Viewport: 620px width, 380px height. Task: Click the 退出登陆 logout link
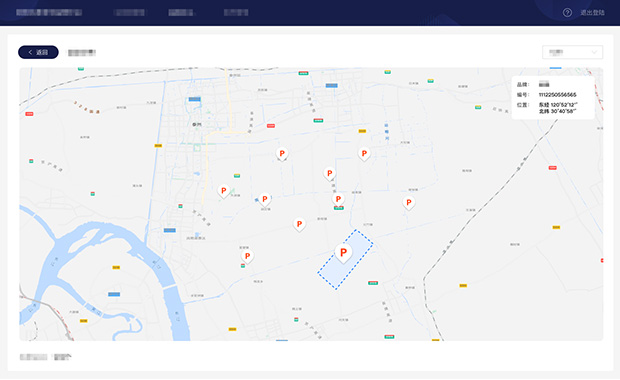click(592, 13)
